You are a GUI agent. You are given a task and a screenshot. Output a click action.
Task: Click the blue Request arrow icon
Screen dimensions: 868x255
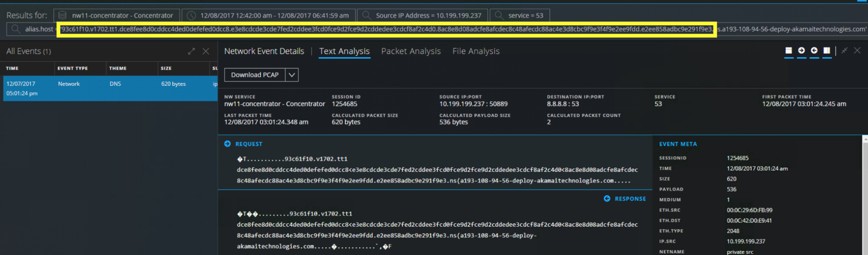coord(227,144)
